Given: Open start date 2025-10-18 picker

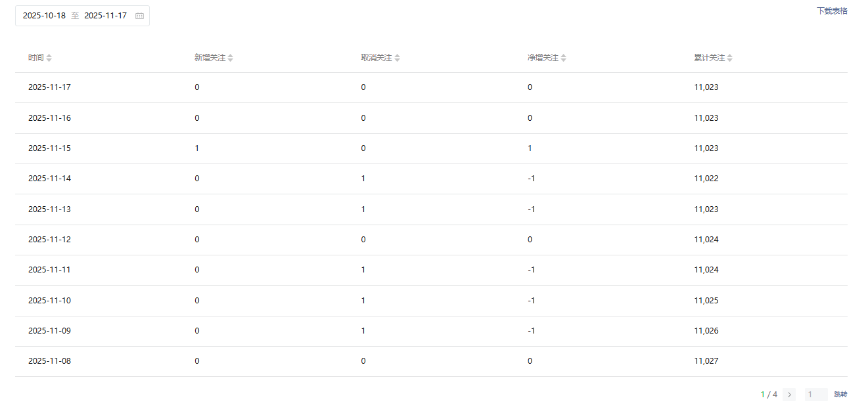Looking at the screenshot, I should (x=44, y=16).
